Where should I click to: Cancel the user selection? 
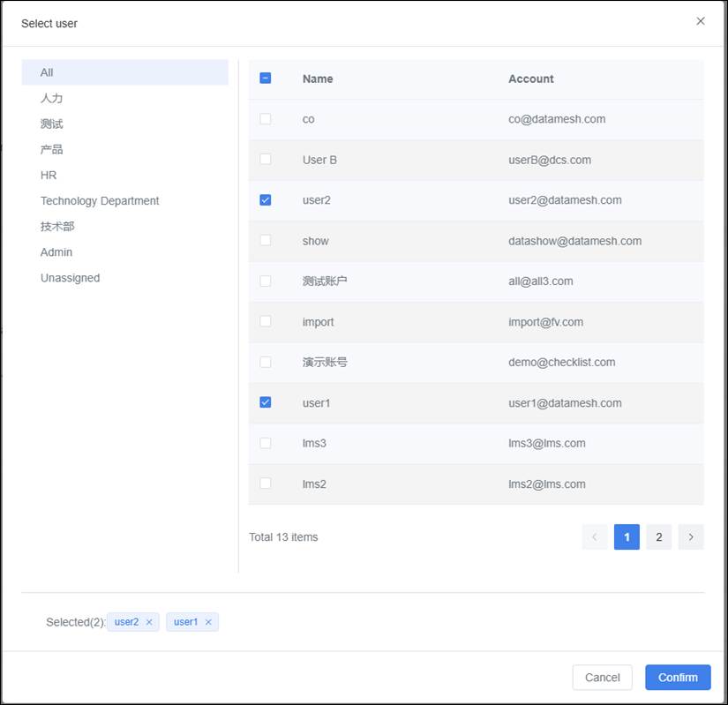tap(602, 677)
